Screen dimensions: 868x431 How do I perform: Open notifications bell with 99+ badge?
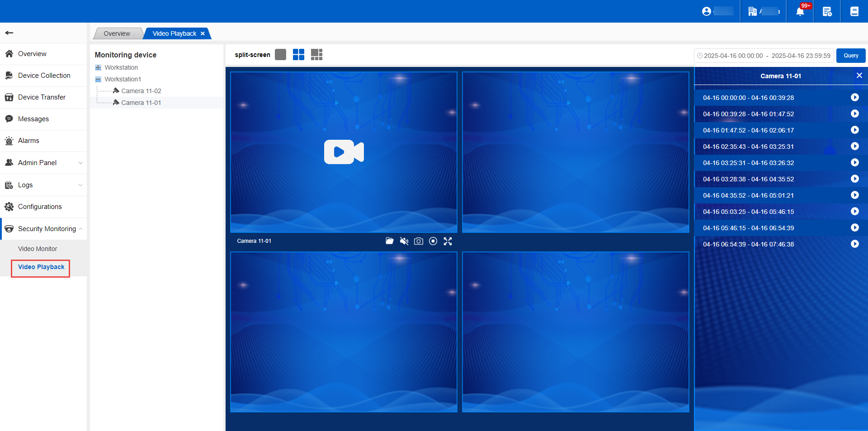pos(800,11)
